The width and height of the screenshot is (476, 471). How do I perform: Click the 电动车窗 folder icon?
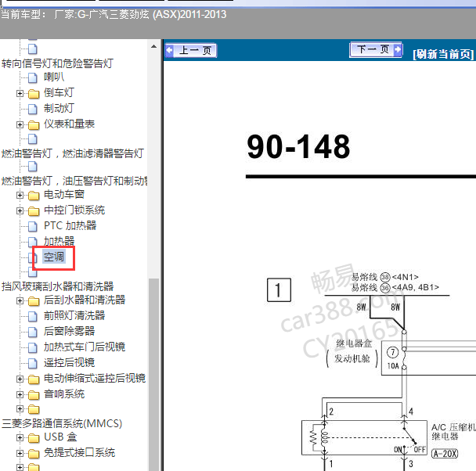34,196
